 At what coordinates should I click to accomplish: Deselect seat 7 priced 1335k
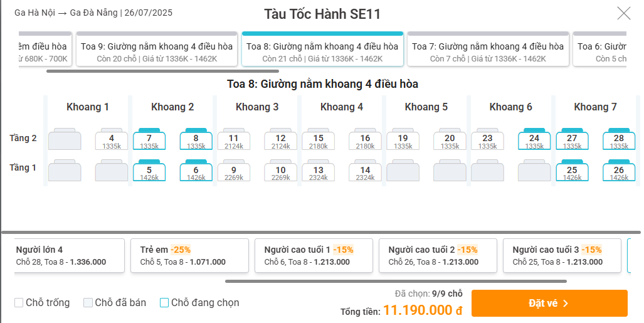[149, 139]
